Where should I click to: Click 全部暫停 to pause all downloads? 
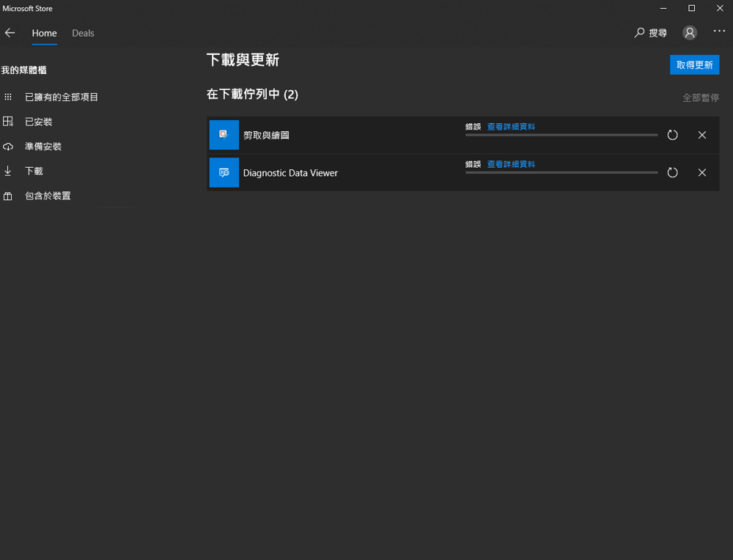(x=701, y=97)
